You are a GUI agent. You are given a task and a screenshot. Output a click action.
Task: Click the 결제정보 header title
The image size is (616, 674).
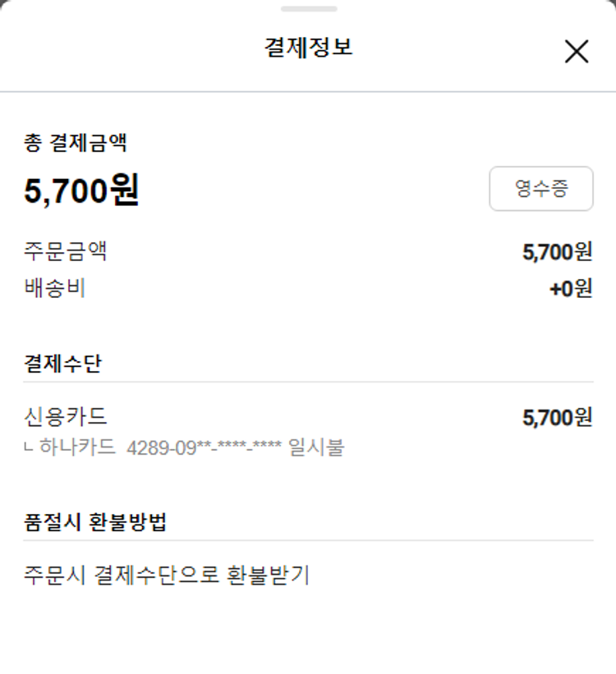pos(308,48)
